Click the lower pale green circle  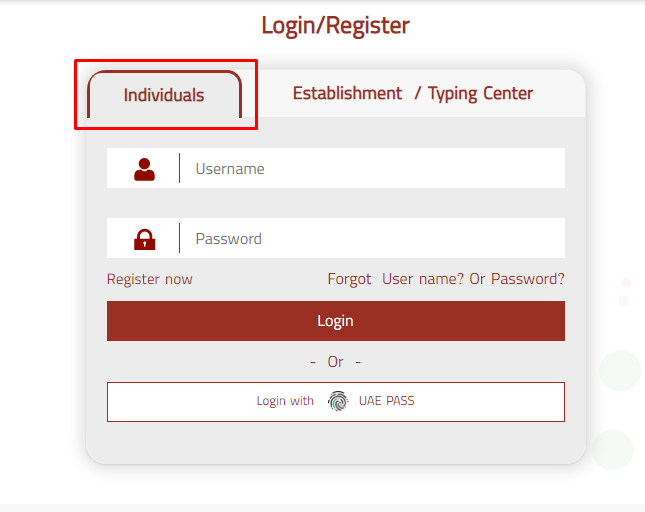click(612, 449)
